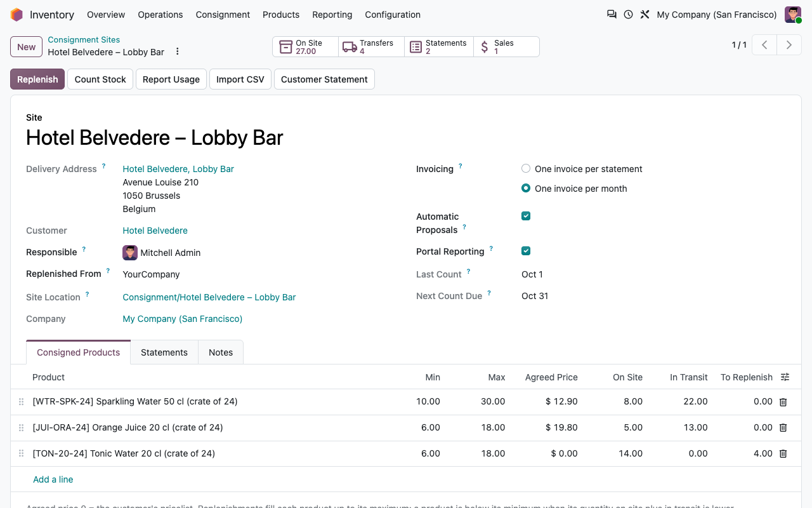
Task: Open the Reporting menu
Action: 332,15
